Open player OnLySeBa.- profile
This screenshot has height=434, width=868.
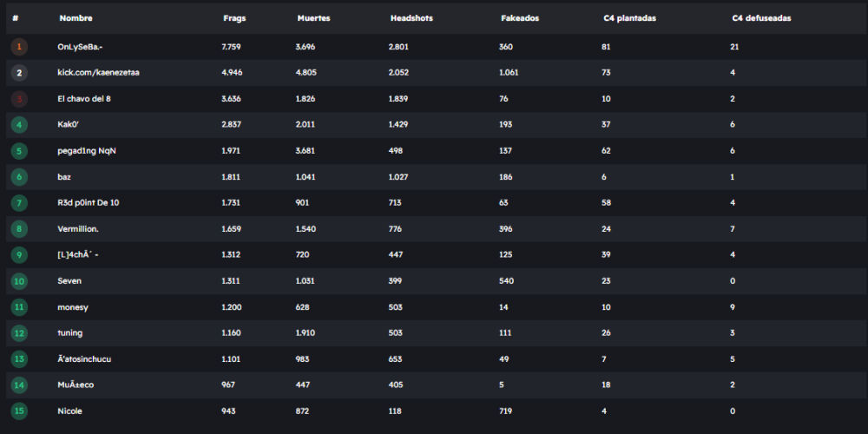coord(82,47)
